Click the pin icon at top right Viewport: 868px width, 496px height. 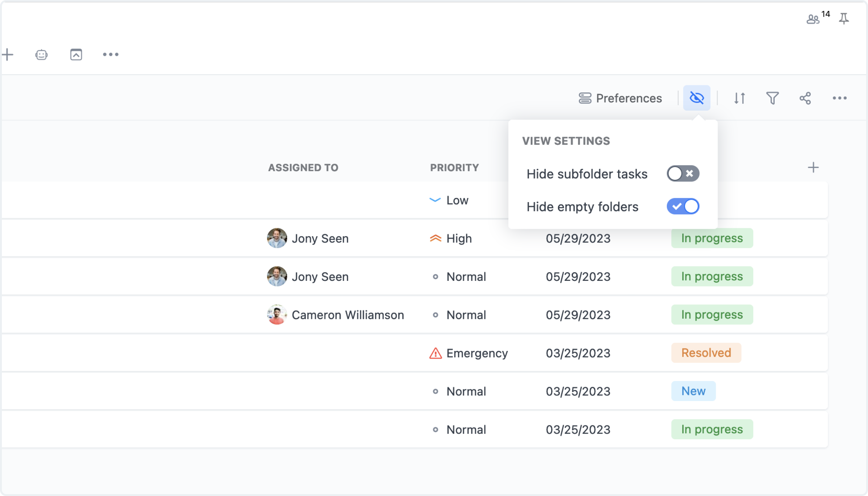coord(844,18)
